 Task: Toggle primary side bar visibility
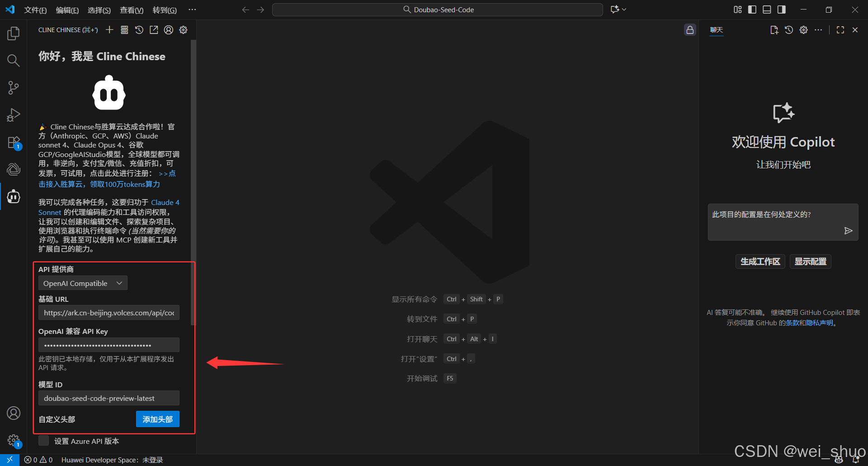(x=752, y=10)
